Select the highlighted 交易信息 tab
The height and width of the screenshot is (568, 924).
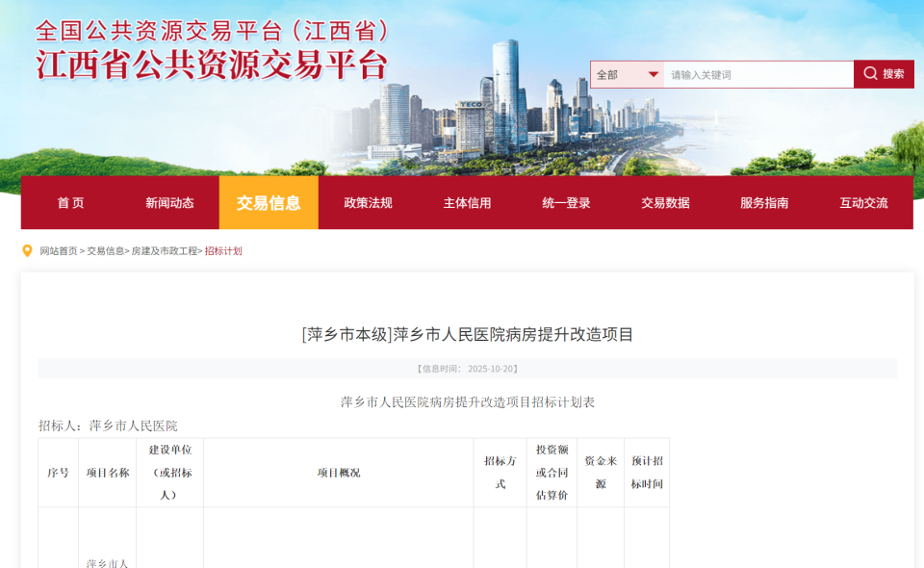point(269,202)
